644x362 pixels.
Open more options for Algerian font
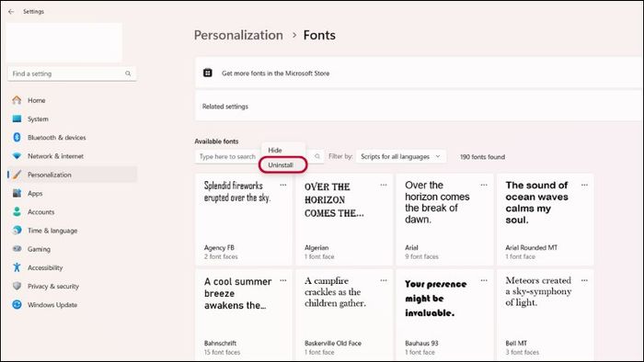tap(384, 186)
